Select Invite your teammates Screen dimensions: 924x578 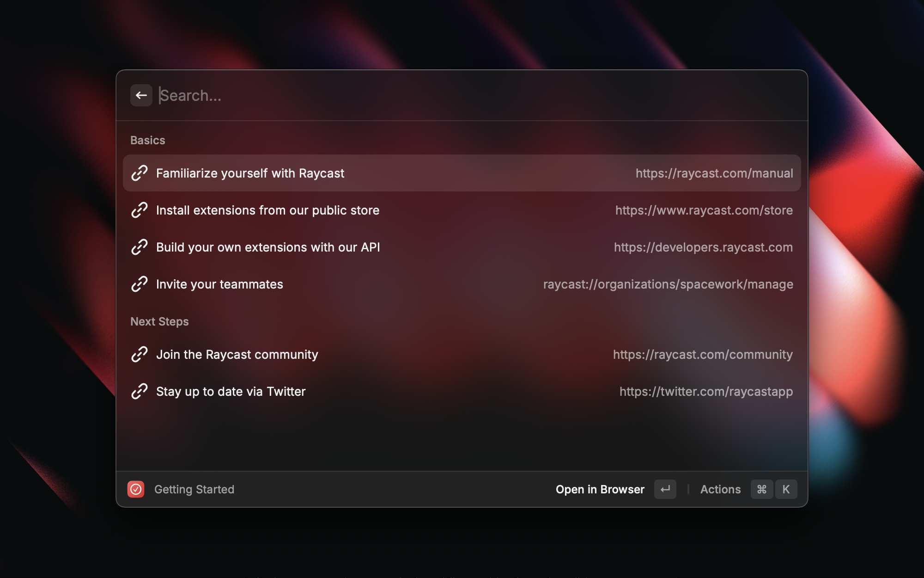pyautogui.click(x=462, y=284)
